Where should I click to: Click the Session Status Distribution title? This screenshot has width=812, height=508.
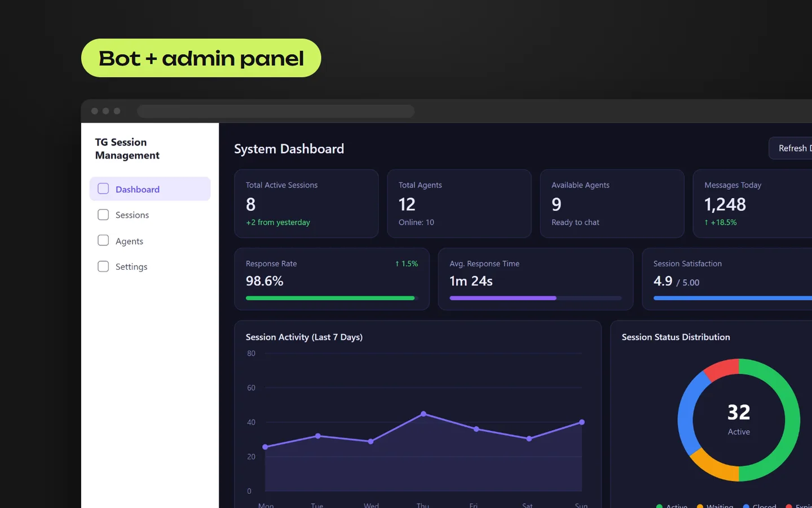click(676, 337)
